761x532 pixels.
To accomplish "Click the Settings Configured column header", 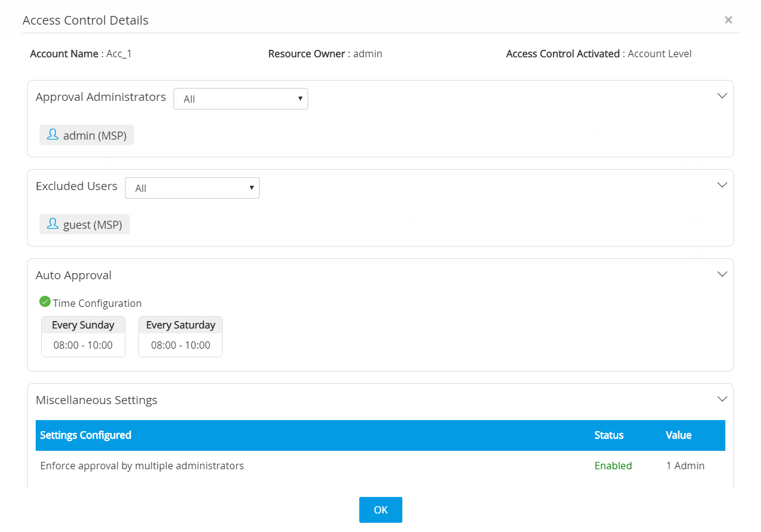I will coord(86,435).
